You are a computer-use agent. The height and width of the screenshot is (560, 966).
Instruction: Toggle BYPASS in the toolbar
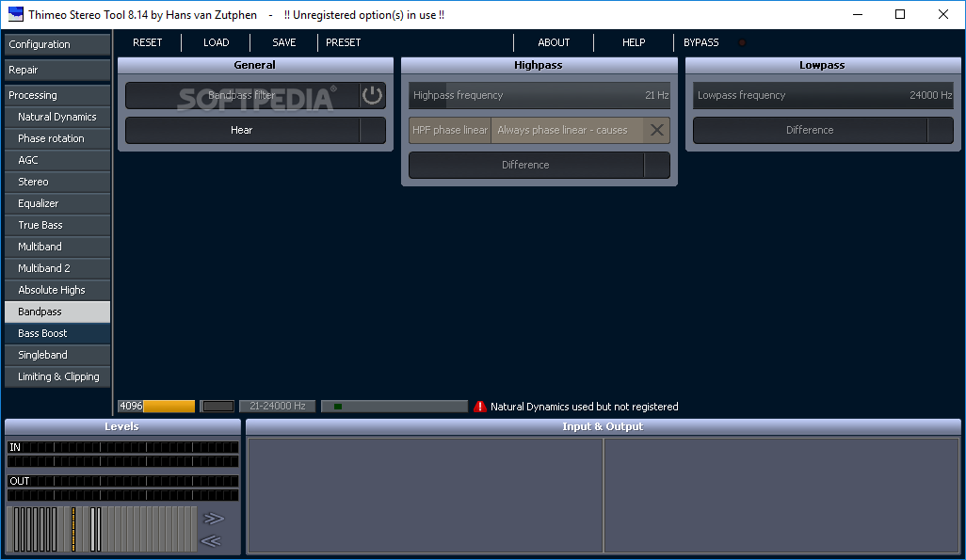click(x=701, y=42)
